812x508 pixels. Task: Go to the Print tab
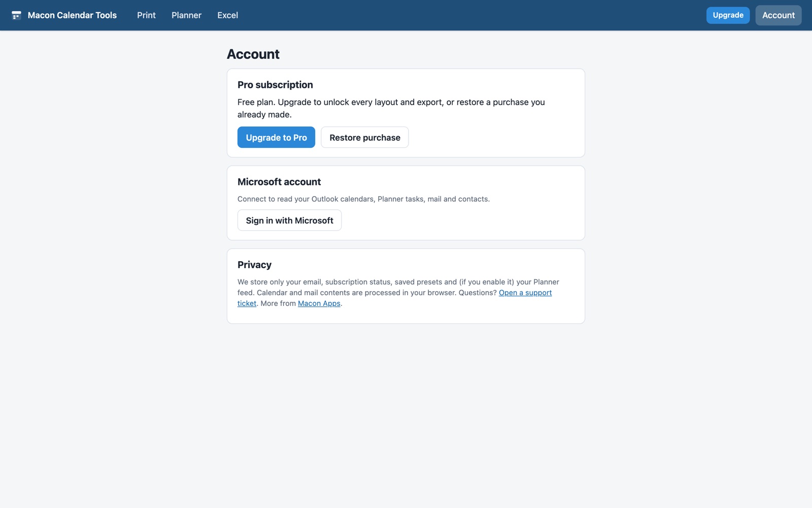[x=146, y=15]
